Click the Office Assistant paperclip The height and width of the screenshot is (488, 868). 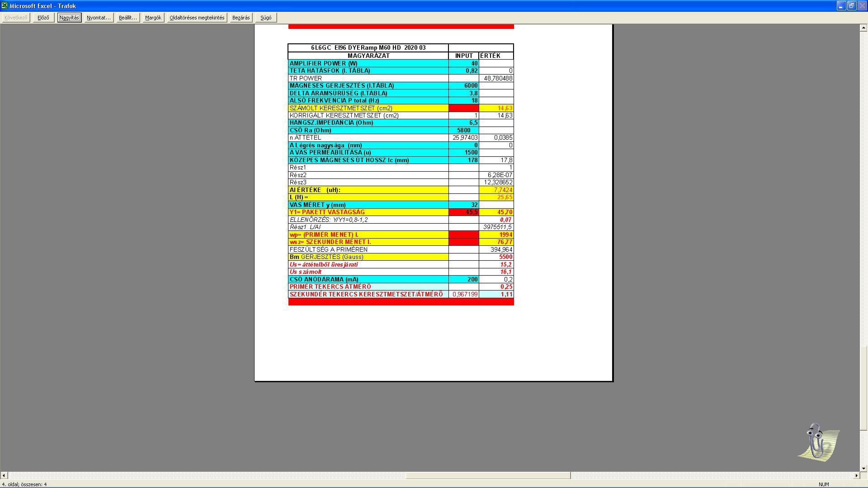817,442
